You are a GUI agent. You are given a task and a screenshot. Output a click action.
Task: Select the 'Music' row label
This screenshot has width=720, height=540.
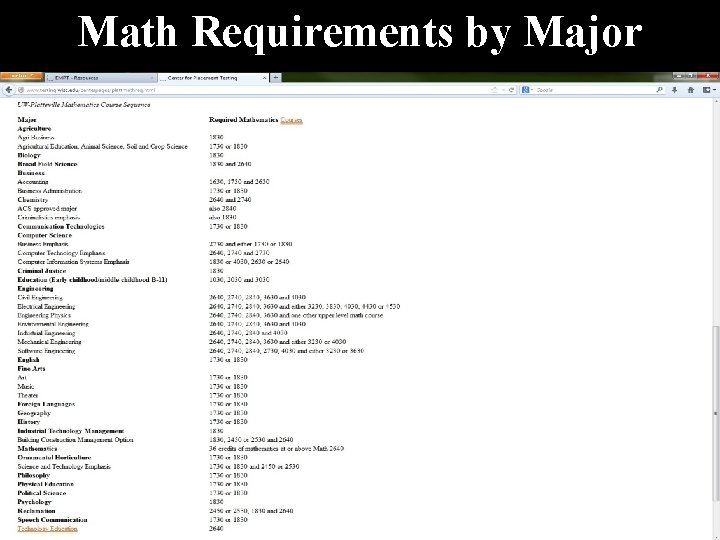pyautogui.click(x=26, y=387)
